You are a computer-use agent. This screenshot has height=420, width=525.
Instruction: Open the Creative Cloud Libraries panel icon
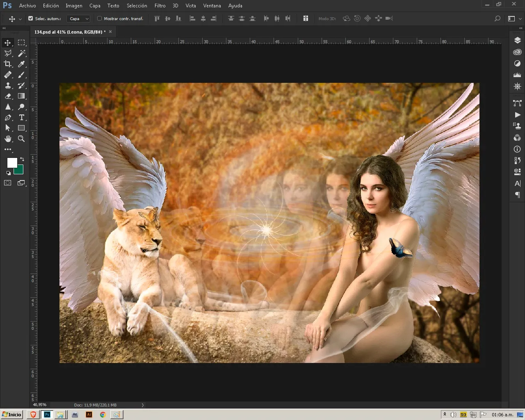517,52
